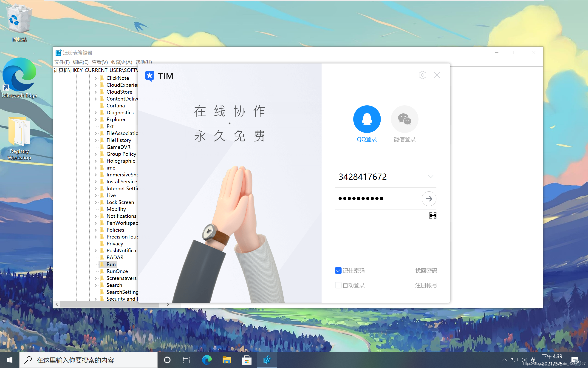This screenshot has height=368, width=588.
Task: Select the Mobility registry key
Action: point(116,209)
